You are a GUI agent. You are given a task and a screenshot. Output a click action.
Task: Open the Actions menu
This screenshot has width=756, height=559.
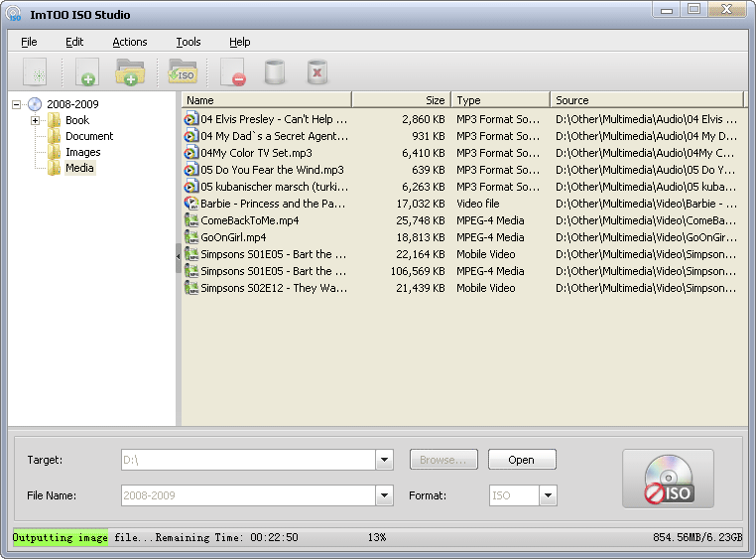(x=130, y=42)
